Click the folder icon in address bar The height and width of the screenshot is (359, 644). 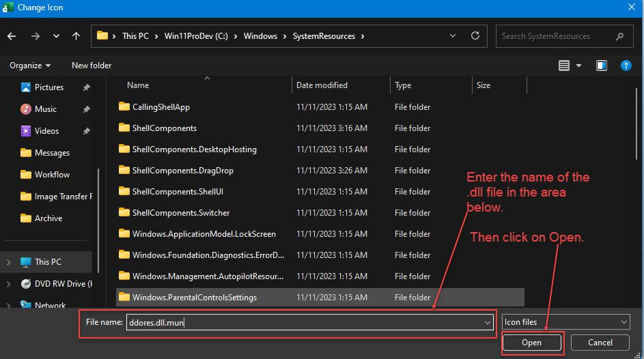click(x=102, y=35)
